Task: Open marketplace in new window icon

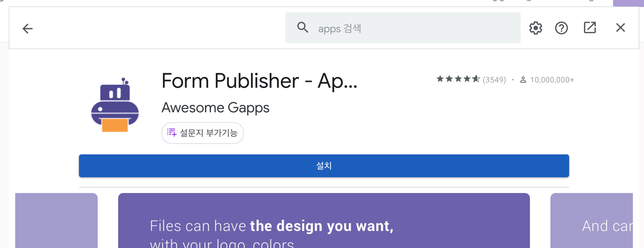Action: pos(590,27)
